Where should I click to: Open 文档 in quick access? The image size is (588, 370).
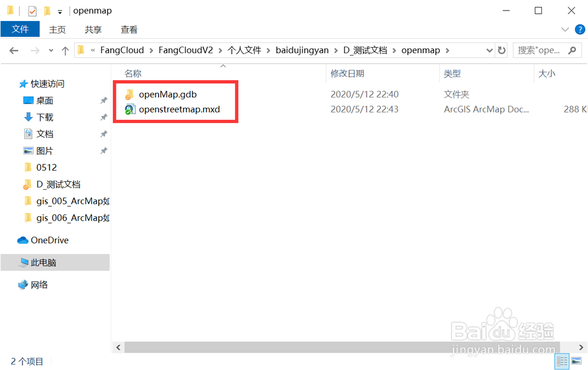(x=44, y=134)
